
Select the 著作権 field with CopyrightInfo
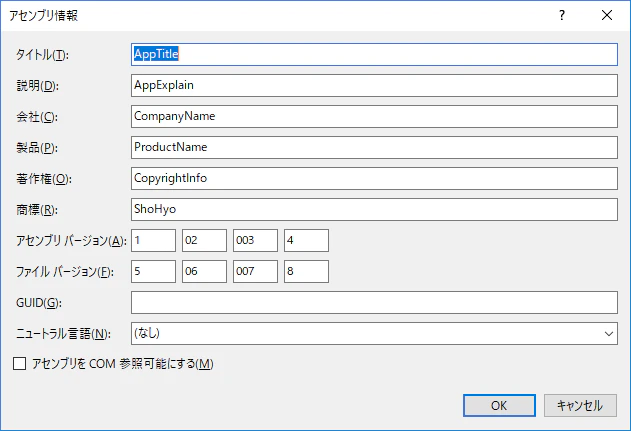click(374, 178)
